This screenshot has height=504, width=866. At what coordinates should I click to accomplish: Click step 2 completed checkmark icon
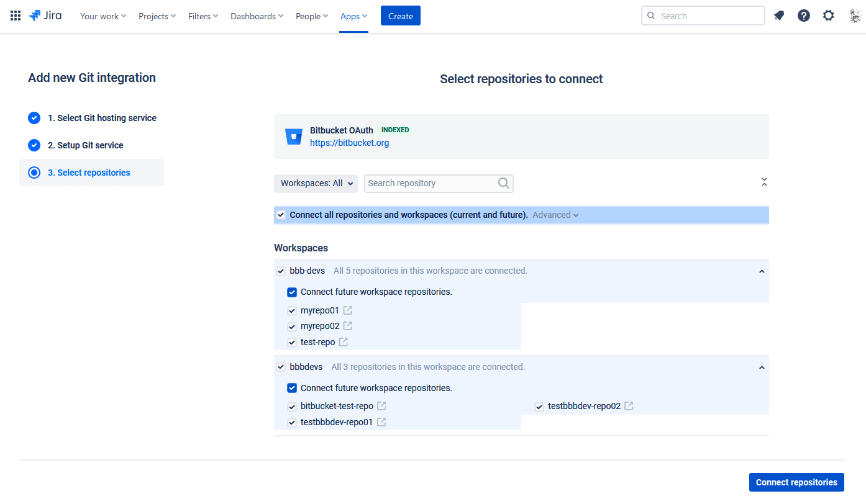tap(34, 145)
